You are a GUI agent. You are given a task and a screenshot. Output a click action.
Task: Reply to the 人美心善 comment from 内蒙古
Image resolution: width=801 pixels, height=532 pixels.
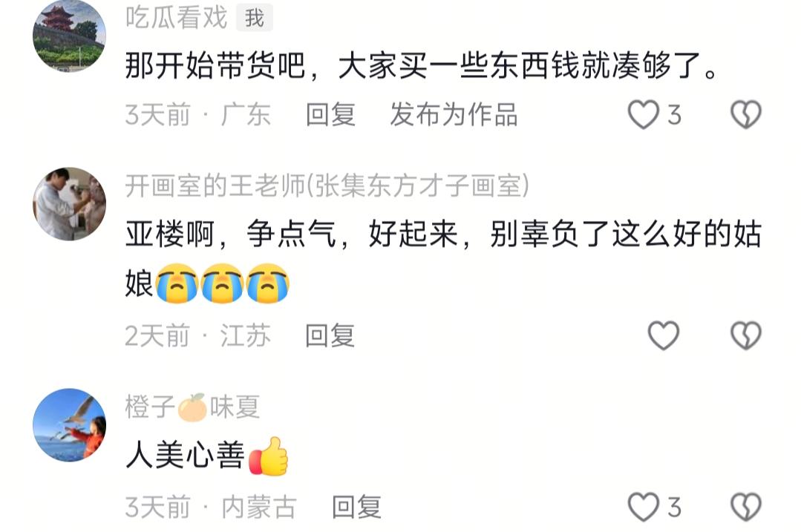(356, 507)
